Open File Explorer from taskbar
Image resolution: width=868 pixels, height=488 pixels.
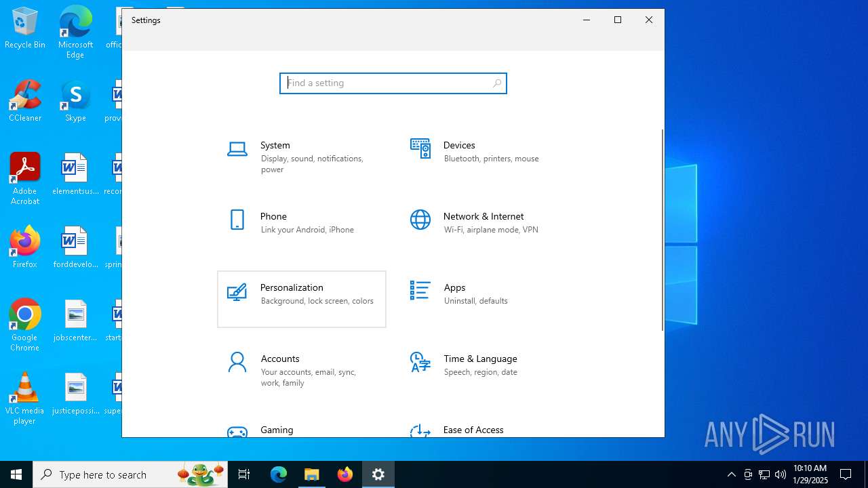point(312,474)
